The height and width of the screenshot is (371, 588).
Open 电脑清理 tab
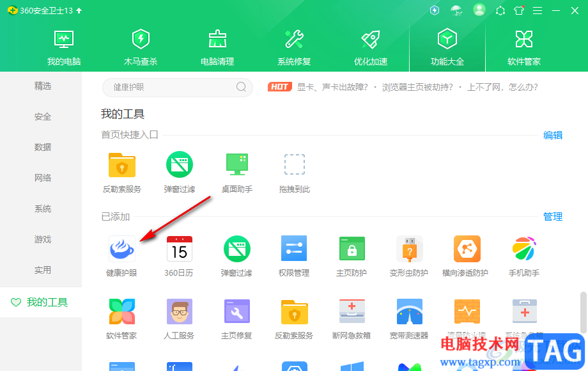pos(217,48)
